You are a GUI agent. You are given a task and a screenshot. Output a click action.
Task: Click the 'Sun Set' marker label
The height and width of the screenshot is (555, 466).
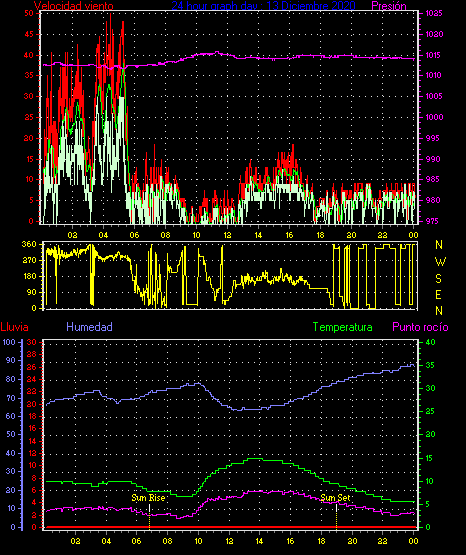335,498
